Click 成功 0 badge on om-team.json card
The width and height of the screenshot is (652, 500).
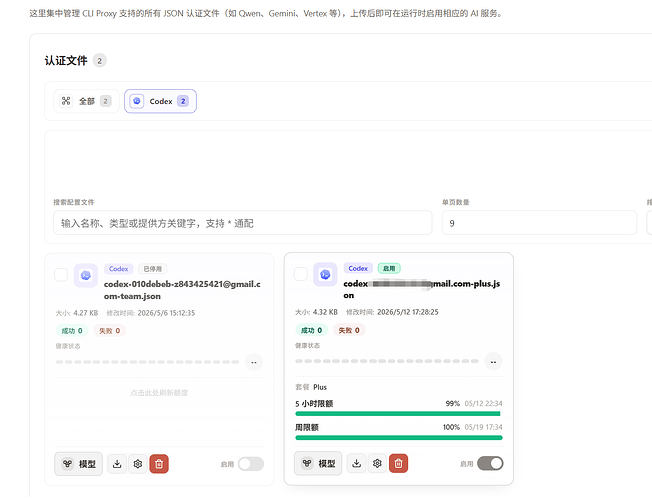point(72,331)
